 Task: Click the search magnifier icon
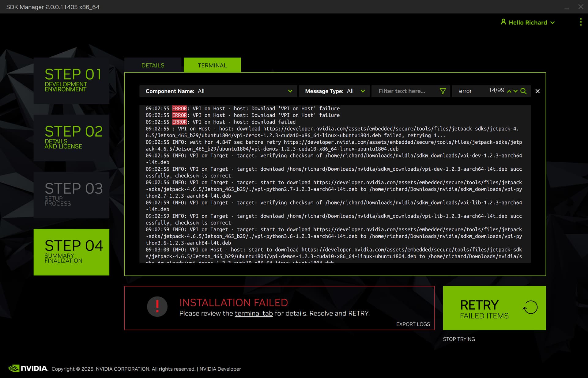[x=523, y=91]
